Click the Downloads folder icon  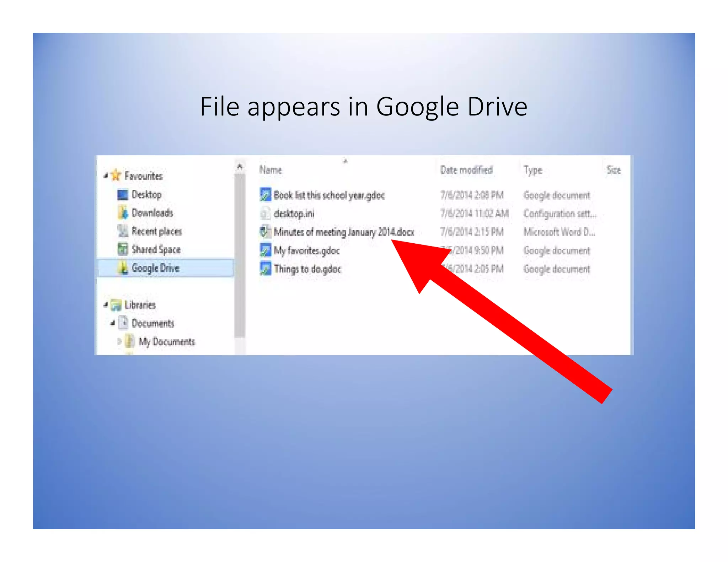(123, 213)
